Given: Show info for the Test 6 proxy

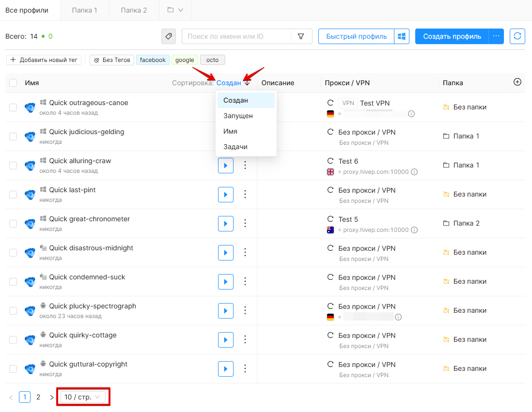Looking at the screenshot, I should [x=414, y=172].
